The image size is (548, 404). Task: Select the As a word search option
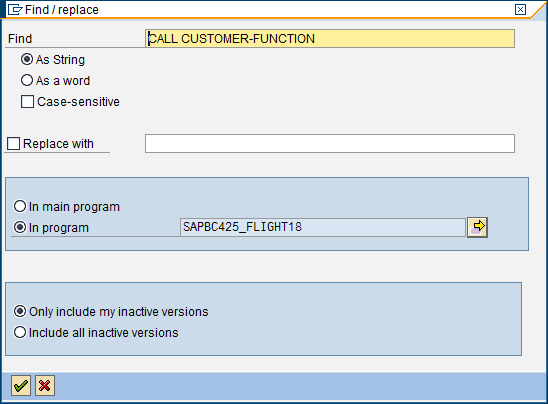point(27,80)
